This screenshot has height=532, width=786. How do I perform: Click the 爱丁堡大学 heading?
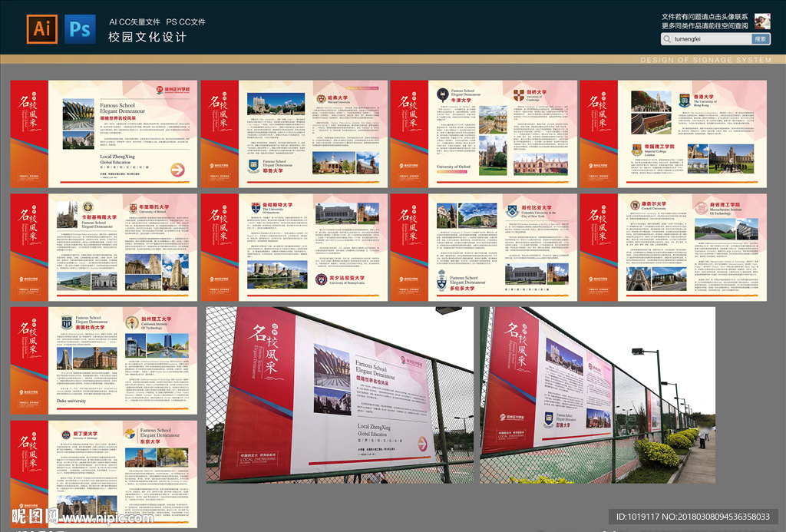(85, 433)
